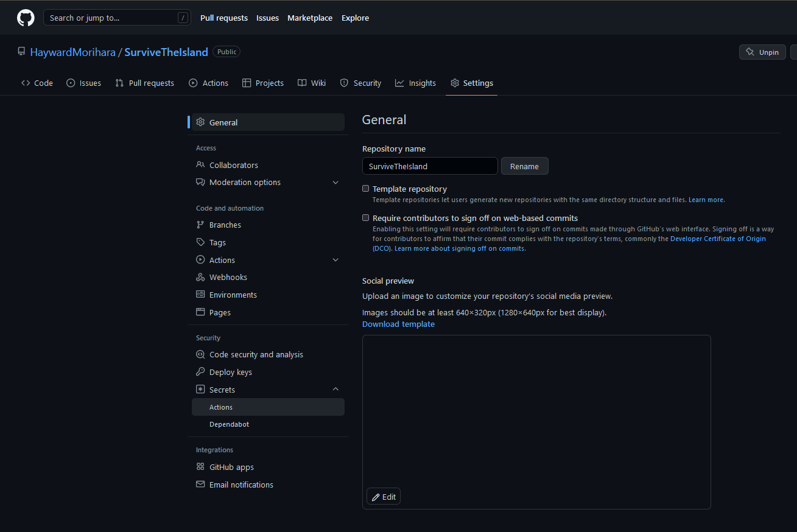
Task: Click the people icon beside Collaborators
Action: click(200, 165)
